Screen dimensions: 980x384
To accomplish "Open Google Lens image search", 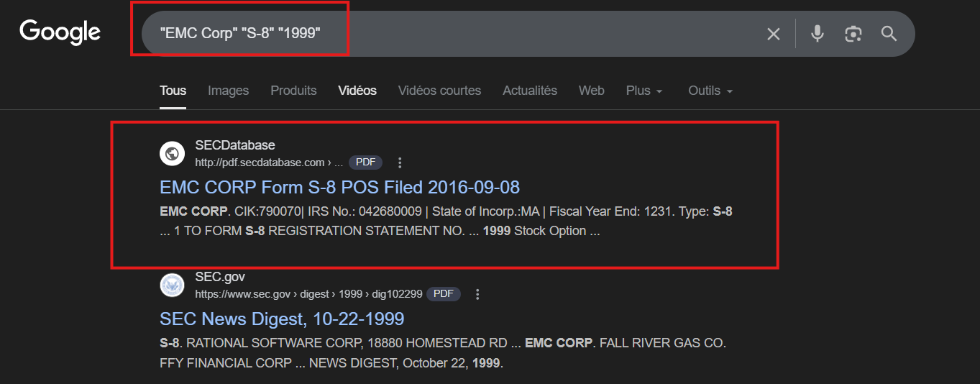I will [x=853, y=34].
